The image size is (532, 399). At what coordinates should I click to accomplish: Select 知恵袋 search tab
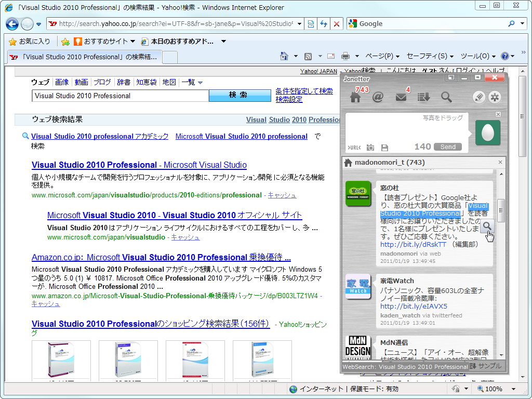click(x=146, y=82)
